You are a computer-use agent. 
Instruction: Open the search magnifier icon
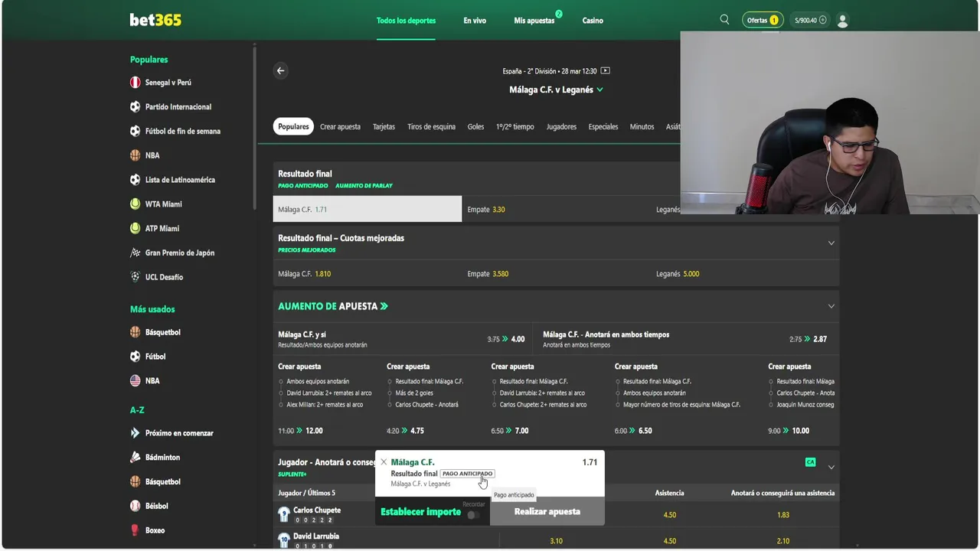pyautogui.click(x=724, y=20)
